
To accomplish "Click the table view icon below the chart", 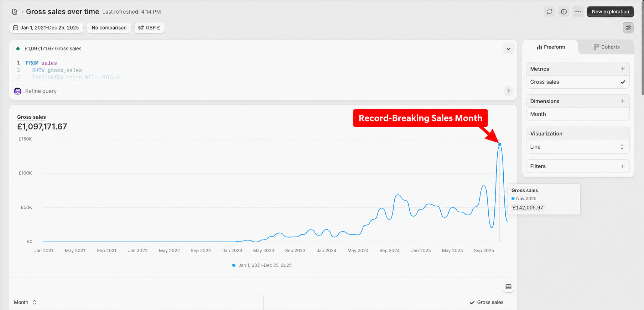I will click(x=508, y=287).
